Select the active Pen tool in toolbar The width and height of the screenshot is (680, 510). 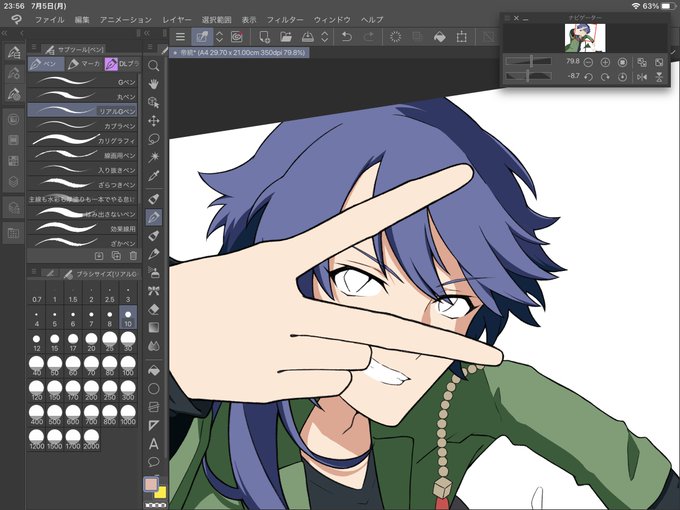tap(154, 217)
